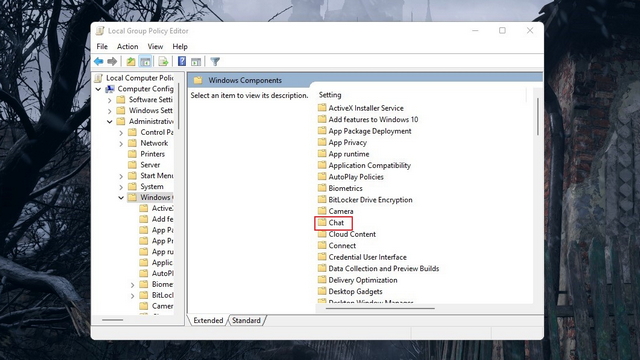Click the Connect folder icon in settings list
Screen dimensions: 640x360
pyautogui.click(x=322, y=245)
